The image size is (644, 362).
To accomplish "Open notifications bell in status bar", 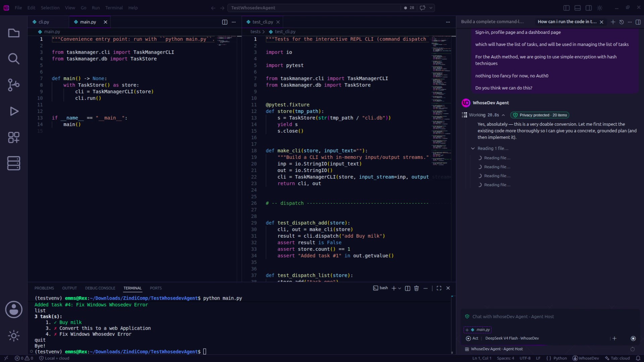I will coord(638,358).
